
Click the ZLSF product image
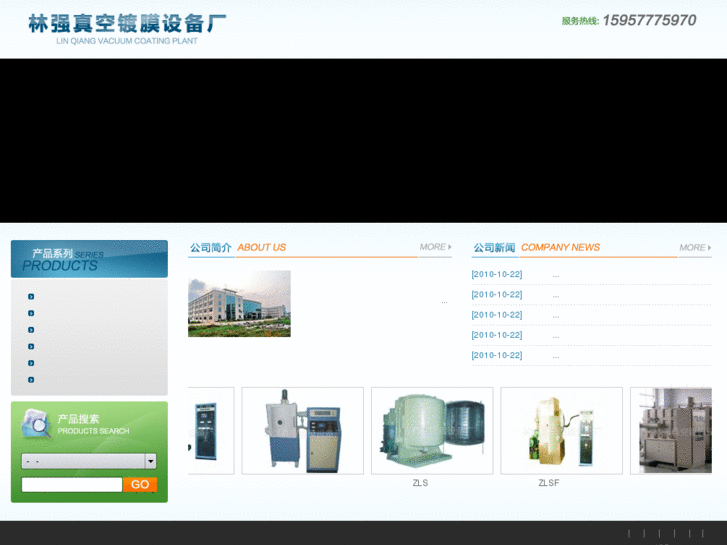[561, 430]
